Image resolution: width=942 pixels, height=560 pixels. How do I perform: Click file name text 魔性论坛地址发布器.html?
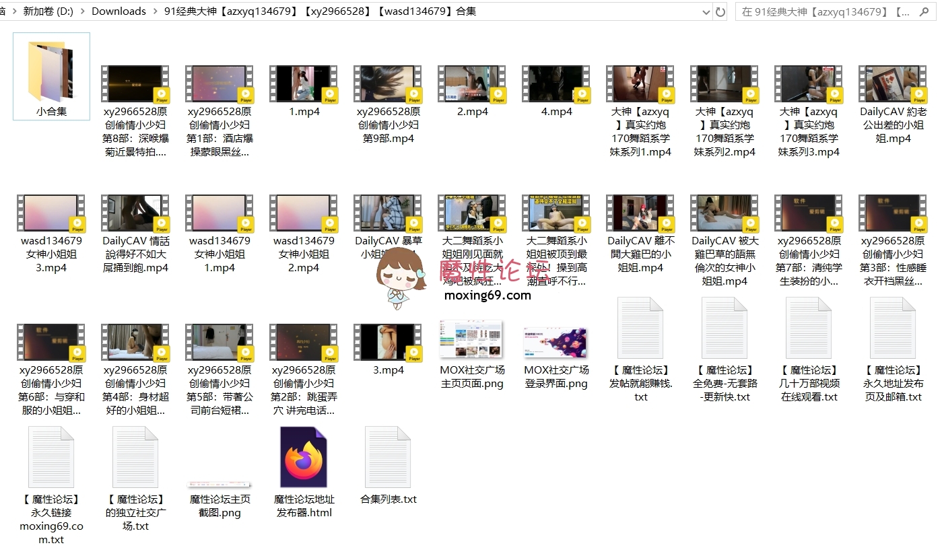click(x=304, y=506)
